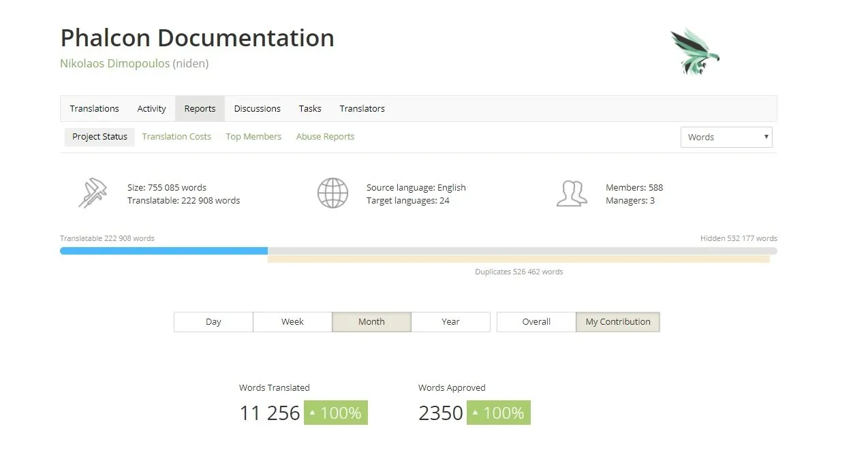Viewport: 868px width, 450px height.
Task: Open the Translations tab
Action: coord(94,108)
